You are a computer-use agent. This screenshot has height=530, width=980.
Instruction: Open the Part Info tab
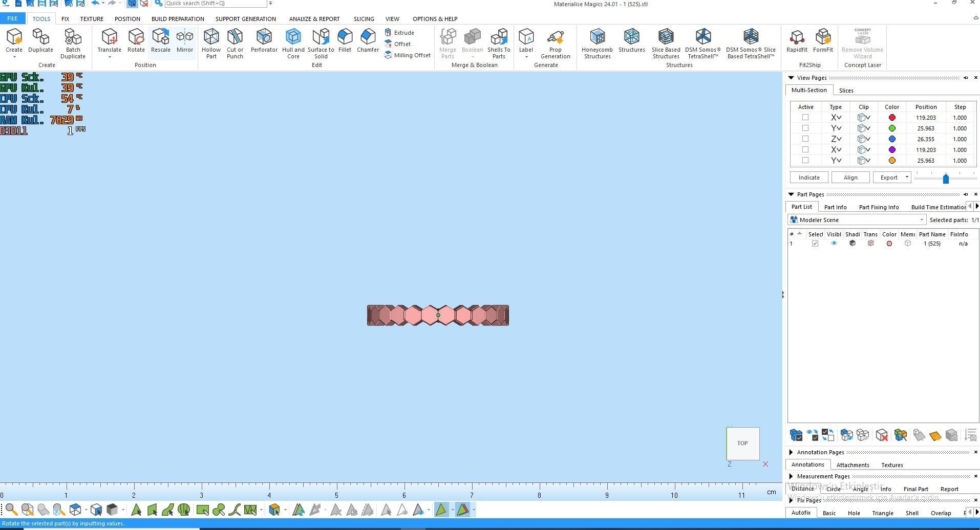tap(835, 207)
